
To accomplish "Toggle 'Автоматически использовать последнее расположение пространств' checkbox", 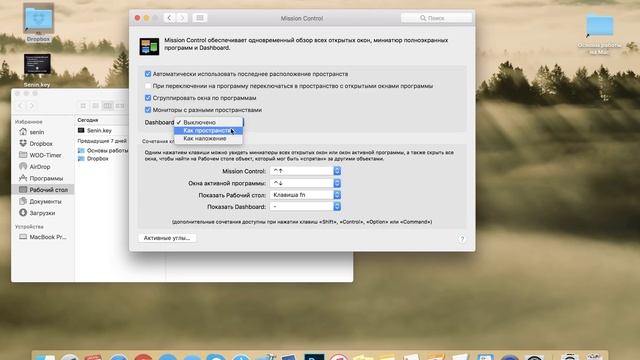I will click(148, 74).
